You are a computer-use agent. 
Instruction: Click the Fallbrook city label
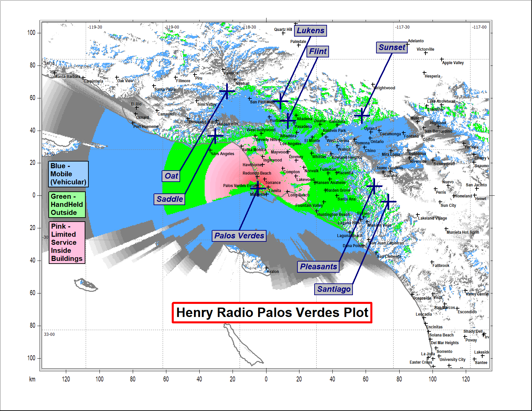[x=441, y=266]
